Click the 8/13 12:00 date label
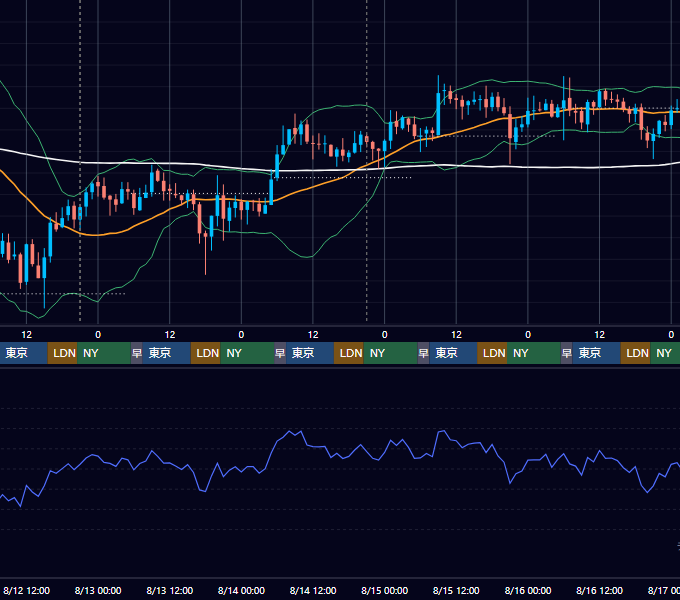The width and height of the screenshot is (680, 600). click(x=170, y=590)
